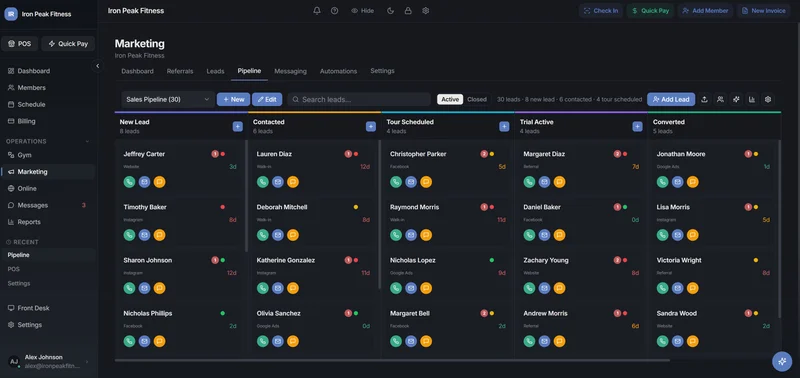Email Katherine Gonzalez with envelope icon
800x378 pixels.
tap(278, 288)
